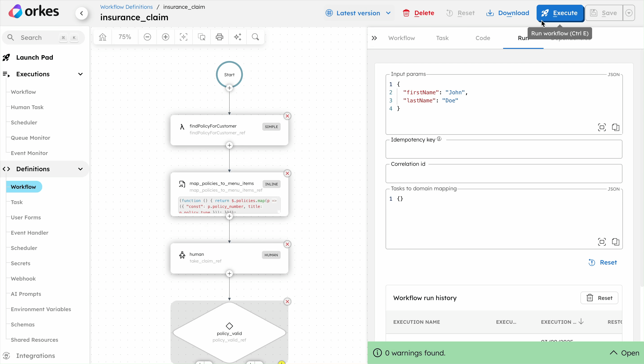This screenshot has width=644, height=364.
Task: Add task below findPolicyForCustomer node
Action: tap(229, 146)
